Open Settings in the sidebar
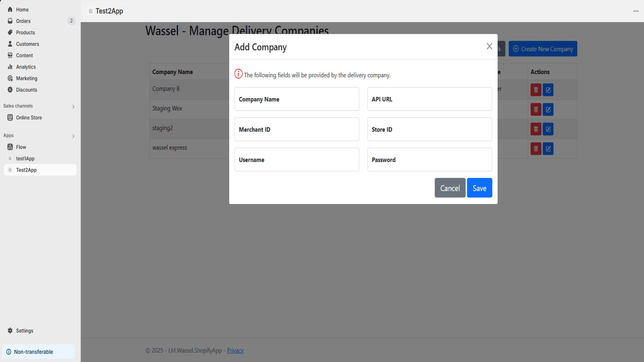Screen dimensions: 644x362 pos(25,331)
